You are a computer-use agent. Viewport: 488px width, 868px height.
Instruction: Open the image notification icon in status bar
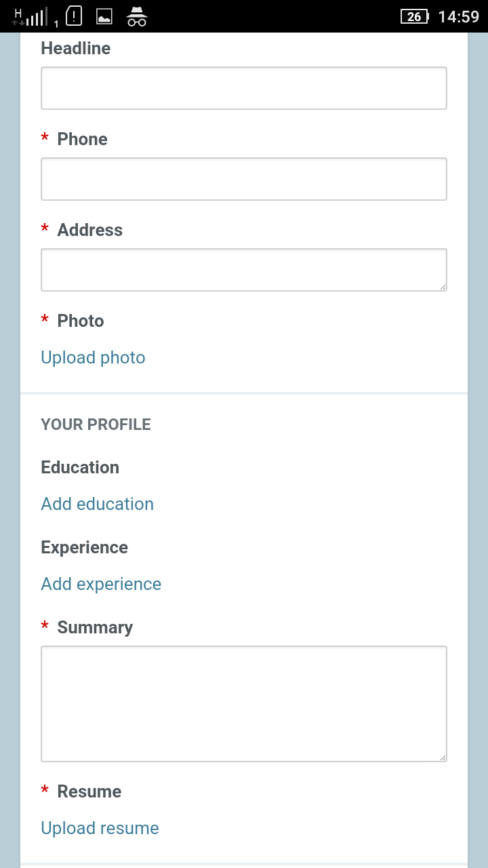[104, 16]
